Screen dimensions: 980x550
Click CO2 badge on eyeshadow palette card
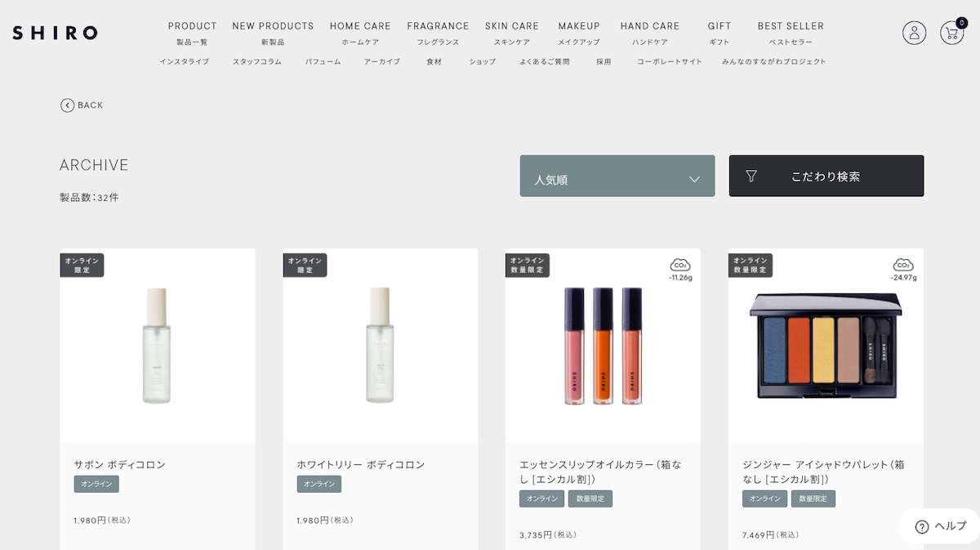click(x=903, y=269)
